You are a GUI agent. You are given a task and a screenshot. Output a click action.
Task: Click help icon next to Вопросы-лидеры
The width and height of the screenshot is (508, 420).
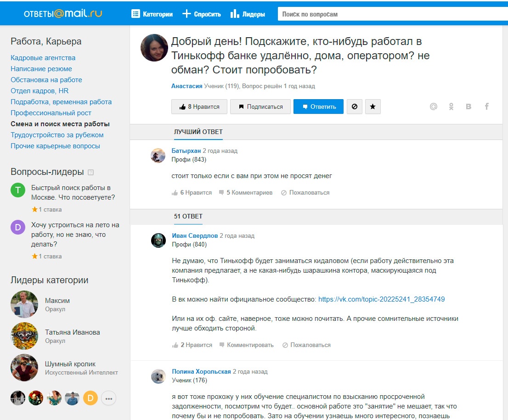click(91, 172)
